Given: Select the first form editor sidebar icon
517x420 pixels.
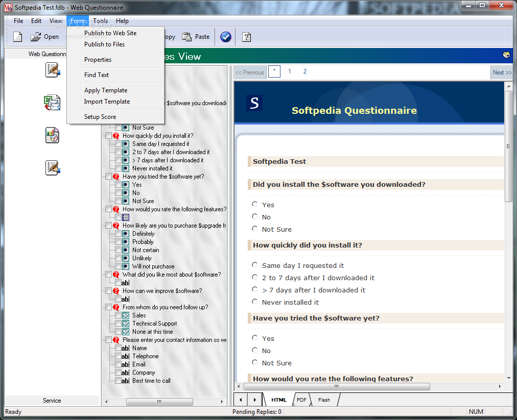Looking at the screenshot, I should [x=53, y=70].
